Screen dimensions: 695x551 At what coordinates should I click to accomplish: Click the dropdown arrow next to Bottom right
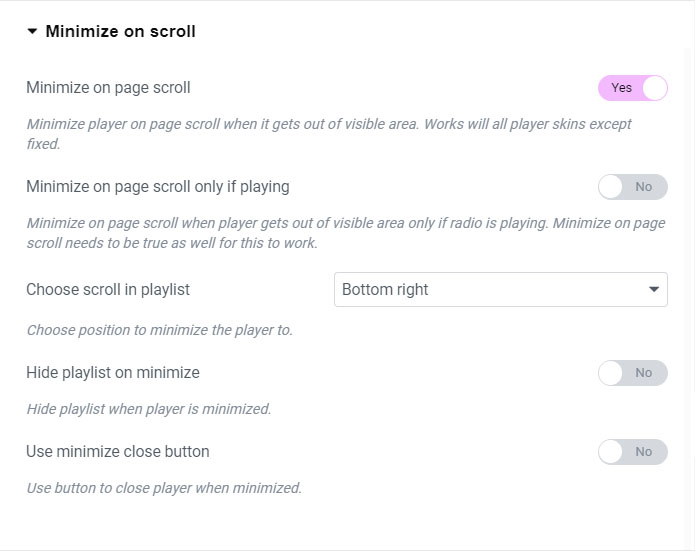pyautogui.click(x=654, y=290)
